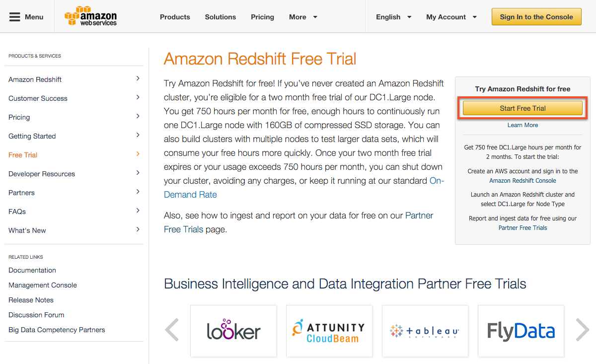Click the Amazon Web Services logo

coord(90,16)
